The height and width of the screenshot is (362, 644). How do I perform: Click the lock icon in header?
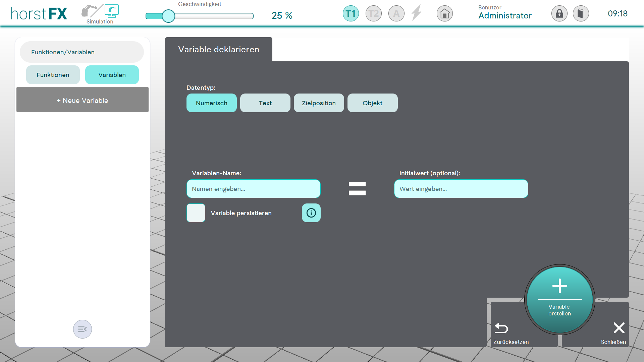point(559,14)
